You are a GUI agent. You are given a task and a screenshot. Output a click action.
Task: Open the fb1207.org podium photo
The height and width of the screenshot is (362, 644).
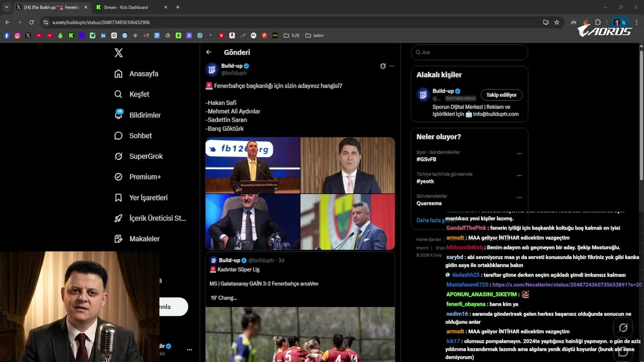253,165
